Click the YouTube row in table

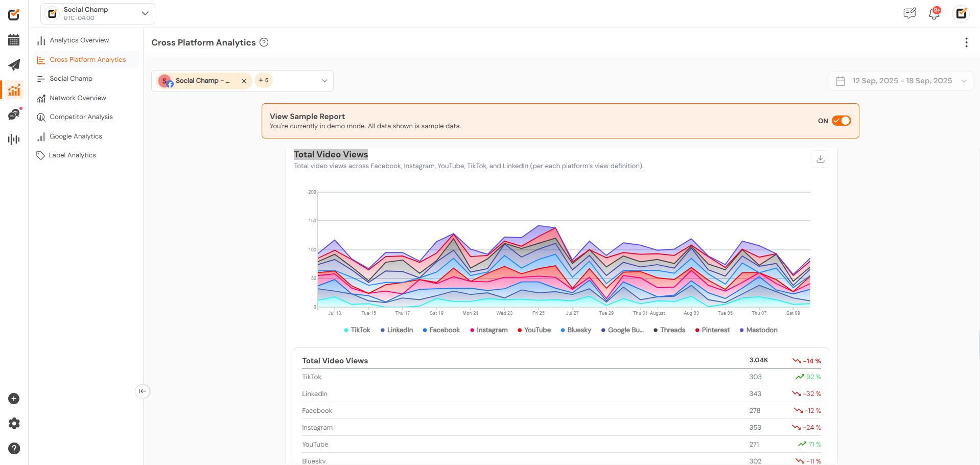click(x=561, y=445)
